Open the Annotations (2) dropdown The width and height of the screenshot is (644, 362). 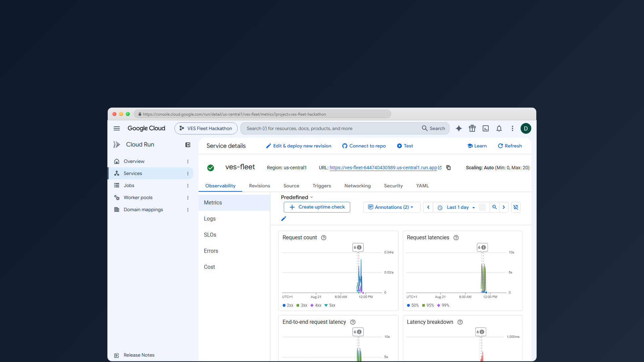pos(391,207)
